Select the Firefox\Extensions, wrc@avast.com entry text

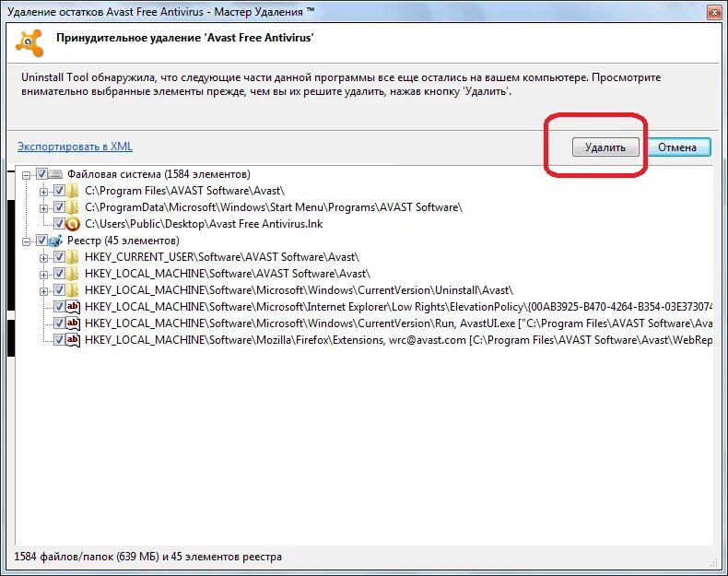(399, 340)
